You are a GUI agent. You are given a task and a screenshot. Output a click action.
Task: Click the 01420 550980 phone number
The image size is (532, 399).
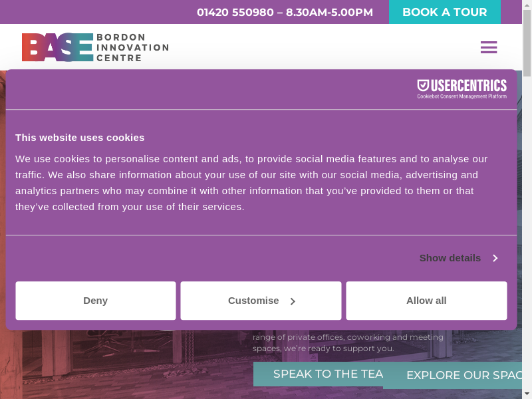pyautogui.click(x=235, y=12)
